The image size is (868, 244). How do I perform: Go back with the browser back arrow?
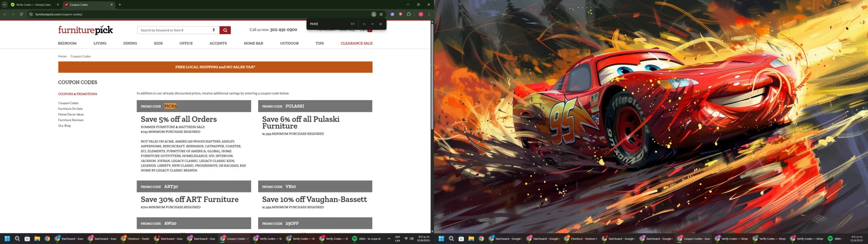(5, 14)
